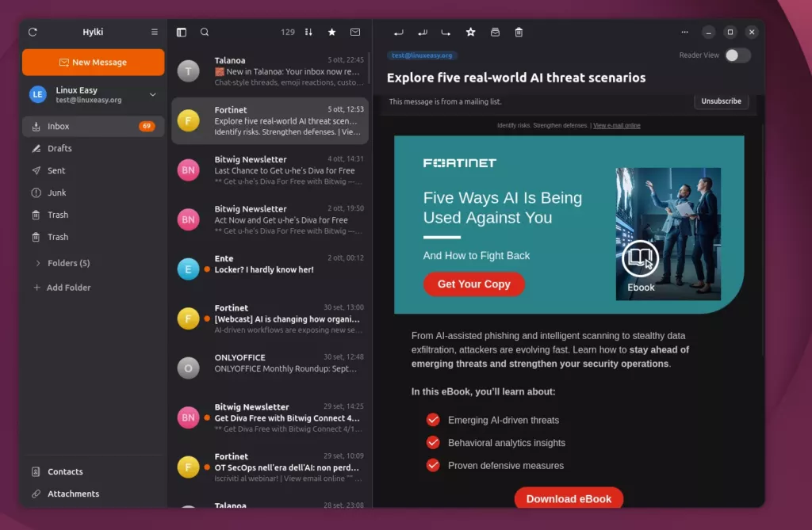Click the unread dot on the Ente message
The height and width of the screenshot is (530, 812).
[x=207, y=269]
